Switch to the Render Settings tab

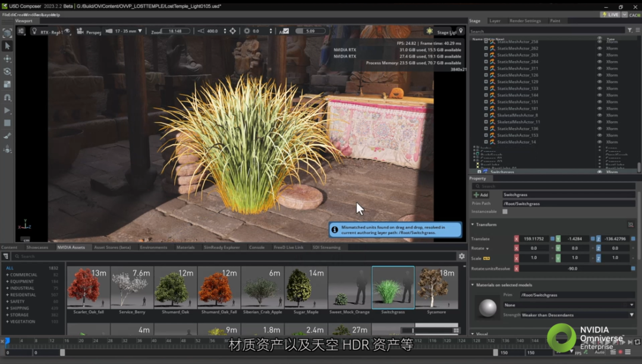point(525,21)
